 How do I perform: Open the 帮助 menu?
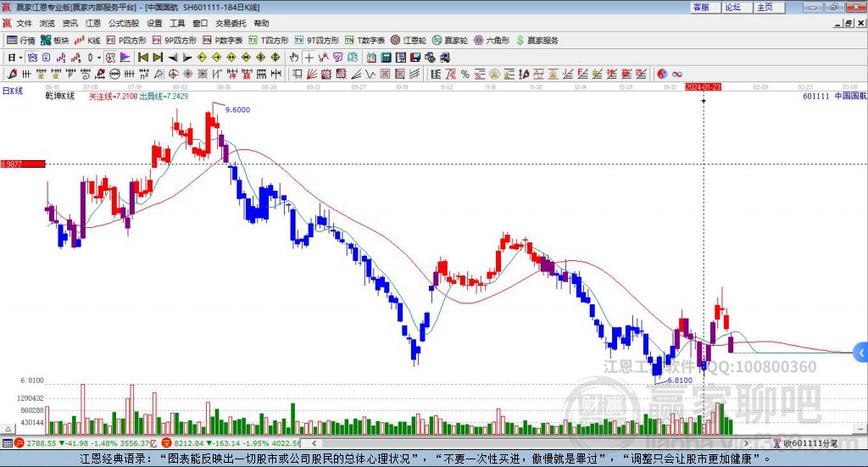click(x=261, y=23)
